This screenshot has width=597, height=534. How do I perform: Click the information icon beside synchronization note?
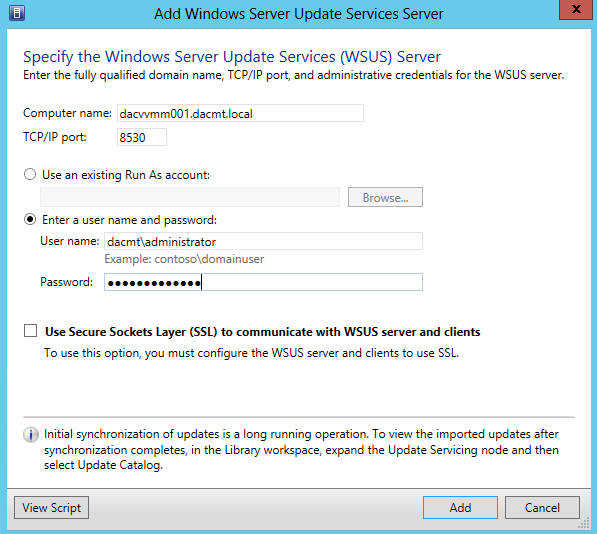[31, 435]
